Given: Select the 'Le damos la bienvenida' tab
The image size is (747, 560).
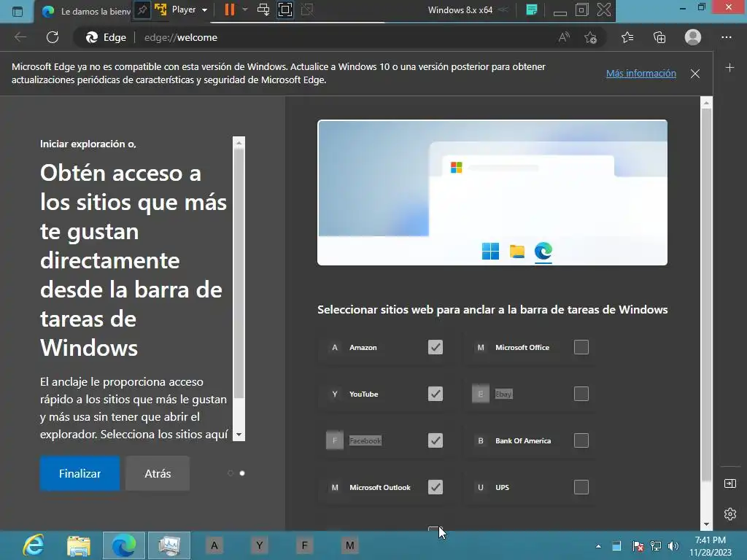Looking at the screenshot, I should [x=86, y=12].
